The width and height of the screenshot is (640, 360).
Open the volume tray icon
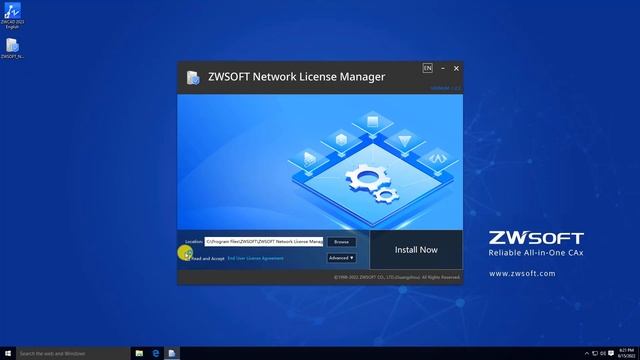tap(603, 353)
